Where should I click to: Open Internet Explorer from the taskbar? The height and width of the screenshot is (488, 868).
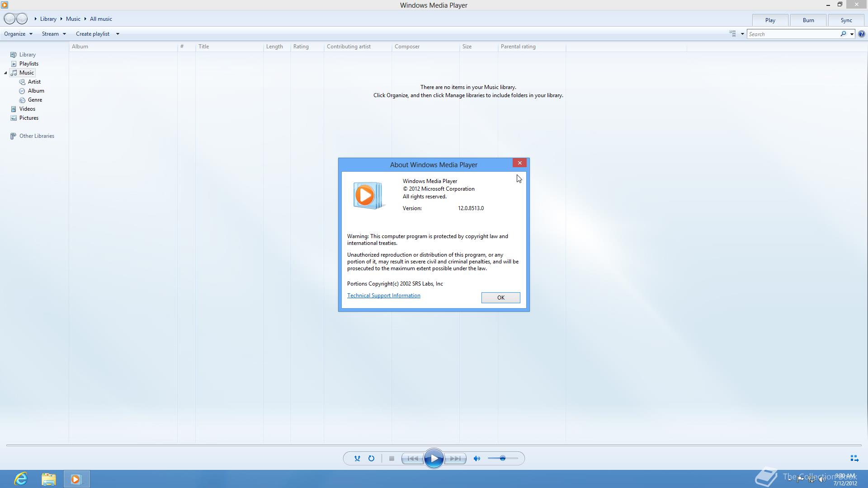[x=21, y=479]
